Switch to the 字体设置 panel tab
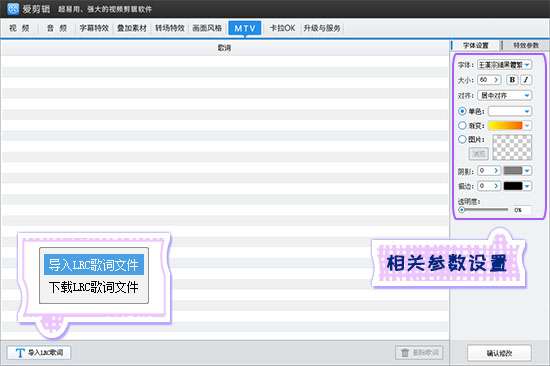The height and width of the screenshot is (366, 550). [x=476, y=45]
